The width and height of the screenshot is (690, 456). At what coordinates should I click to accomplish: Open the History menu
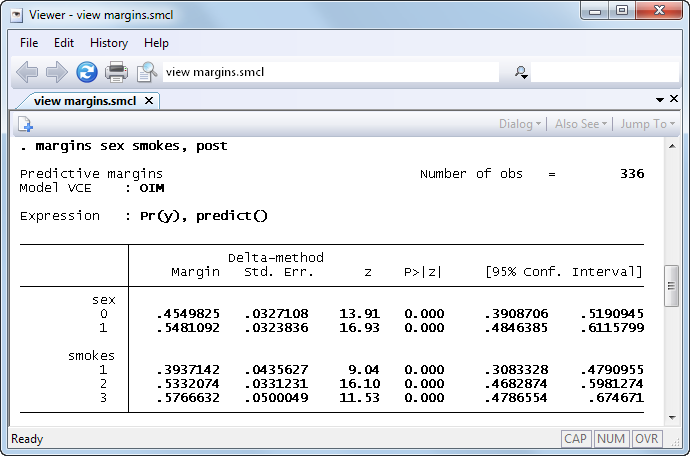coord(109,43)
